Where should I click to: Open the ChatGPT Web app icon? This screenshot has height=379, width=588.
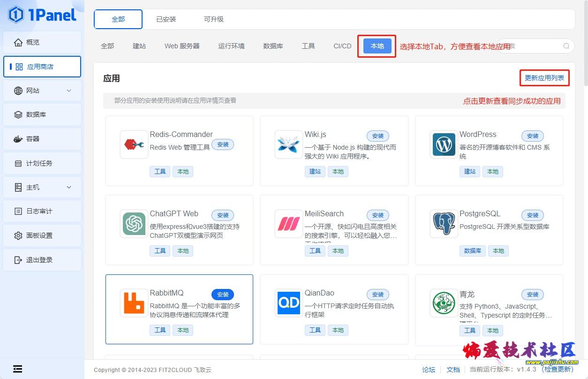coord(134,224)
